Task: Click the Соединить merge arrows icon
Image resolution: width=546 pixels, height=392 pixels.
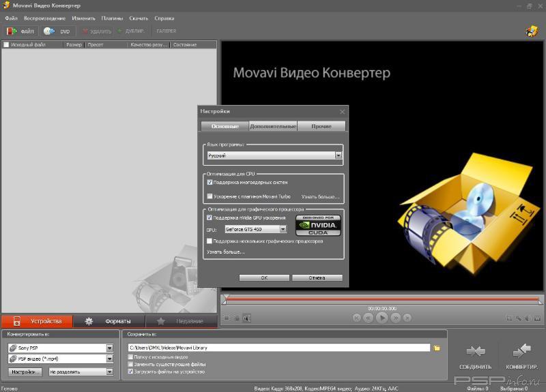Action: (x=476, y=351)
